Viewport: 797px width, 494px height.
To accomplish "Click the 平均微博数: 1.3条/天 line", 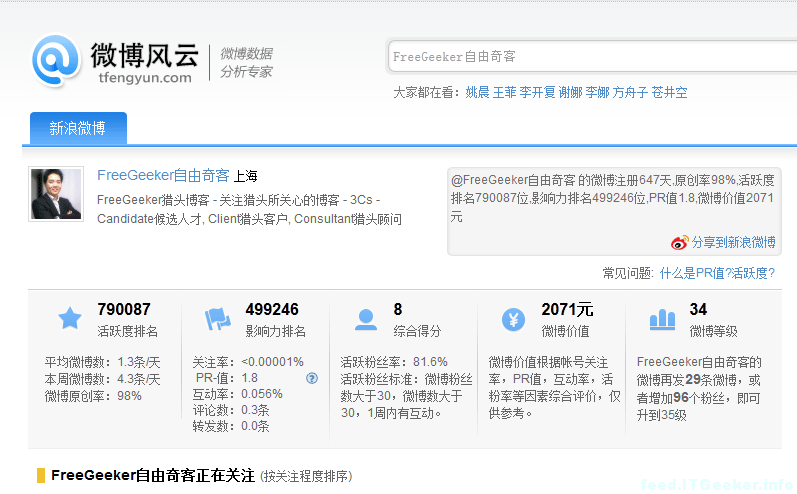I will click(102, 362).
